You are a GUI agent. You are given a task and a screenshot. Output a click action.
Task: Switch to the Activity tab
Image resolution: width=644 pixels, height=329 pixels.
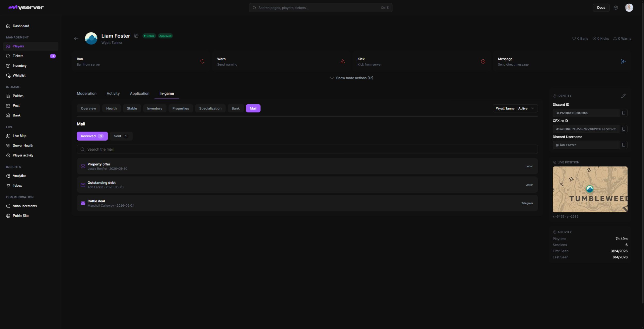coord(113,94)
